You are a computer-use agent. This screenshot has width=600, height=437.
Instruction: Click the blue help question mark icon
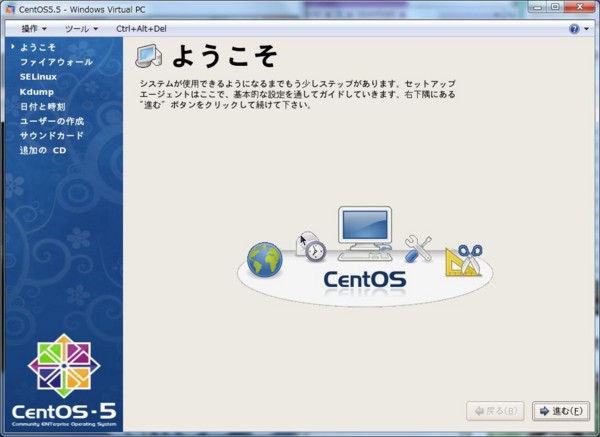tap(574, 29)
